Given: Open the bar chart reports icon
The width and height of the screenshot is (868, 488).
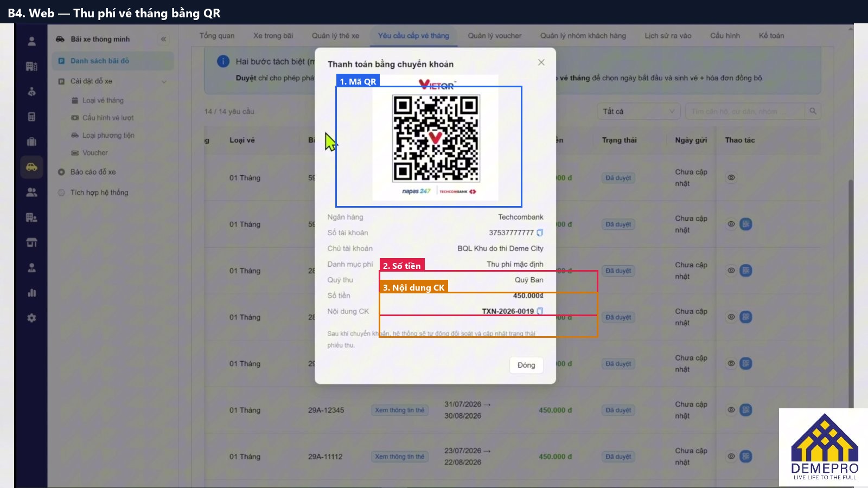Looking at the screenshot, I should 32,293.
